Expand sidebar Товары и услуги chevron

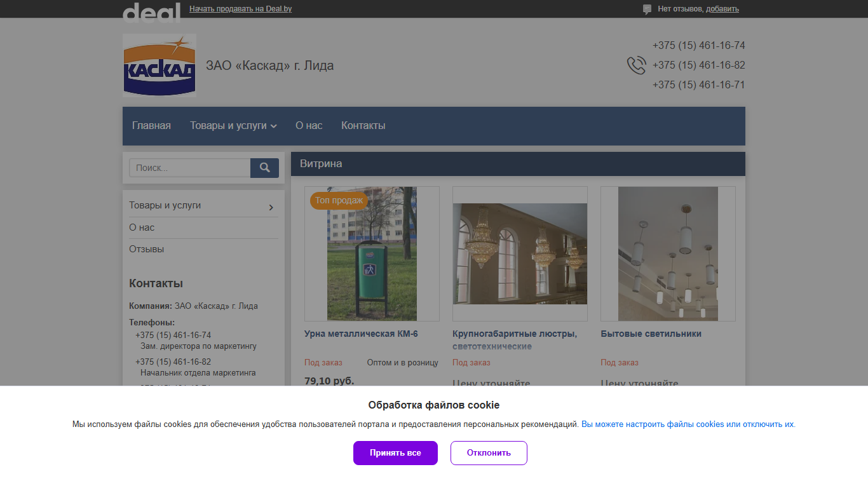pyautogui.click(x=271, y=207)
